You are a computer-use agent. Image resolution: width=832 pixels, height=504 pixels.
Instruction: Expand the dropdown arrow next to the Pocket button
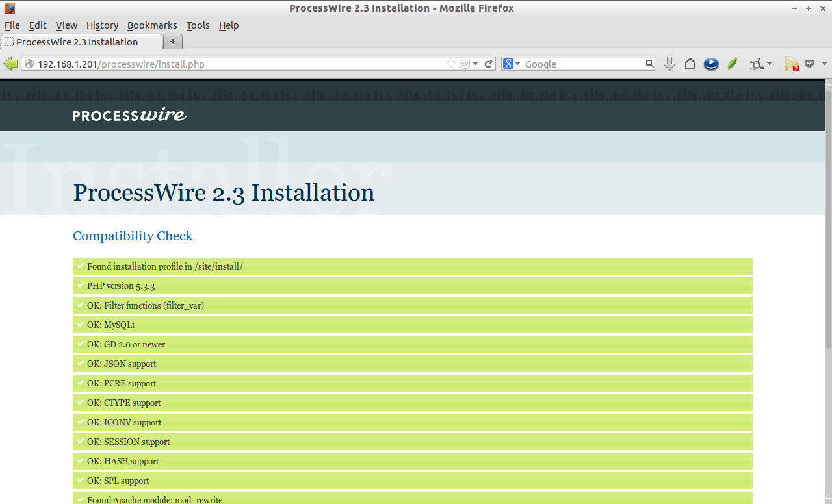click(824, 64)
